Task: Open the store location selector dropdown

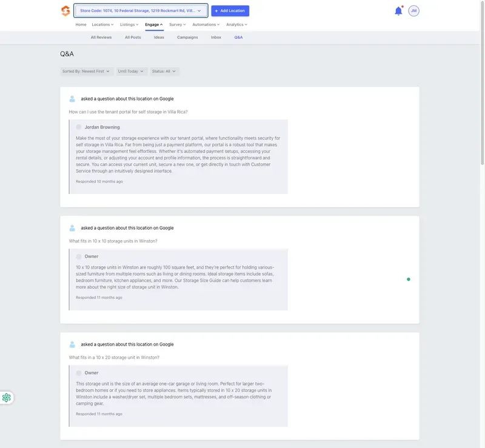Action: pos(141,11)
